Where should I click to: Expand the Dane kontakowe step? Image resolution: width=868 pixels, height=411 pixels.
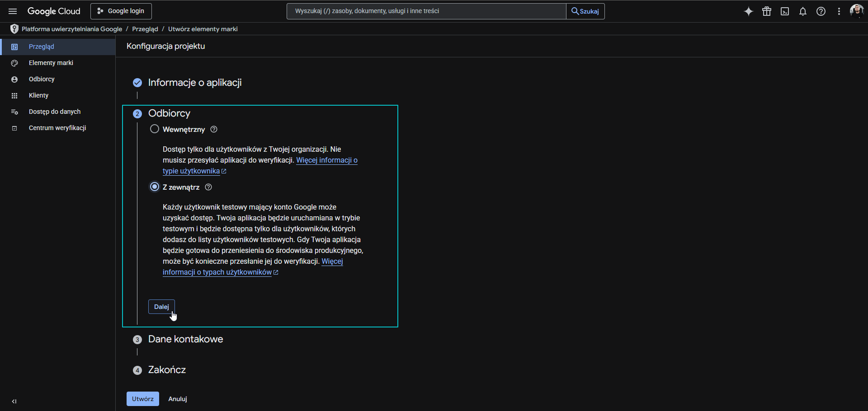pos(185,339)
